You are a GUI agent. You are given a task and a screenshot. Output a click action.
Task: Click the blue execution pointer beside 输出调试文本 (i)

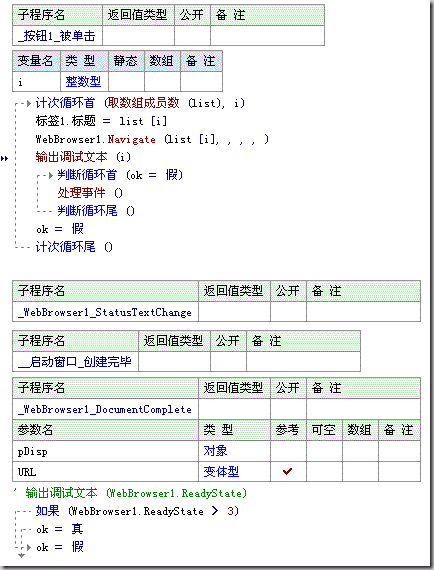(x=4, y=158)
